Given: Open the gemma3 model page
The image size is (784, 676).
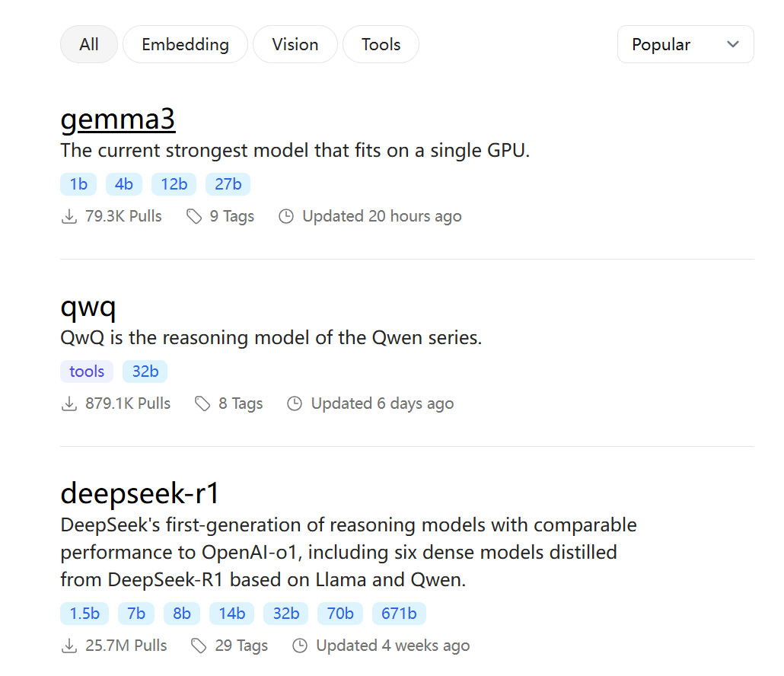Looking at the screenshot, I should (118, 119).
